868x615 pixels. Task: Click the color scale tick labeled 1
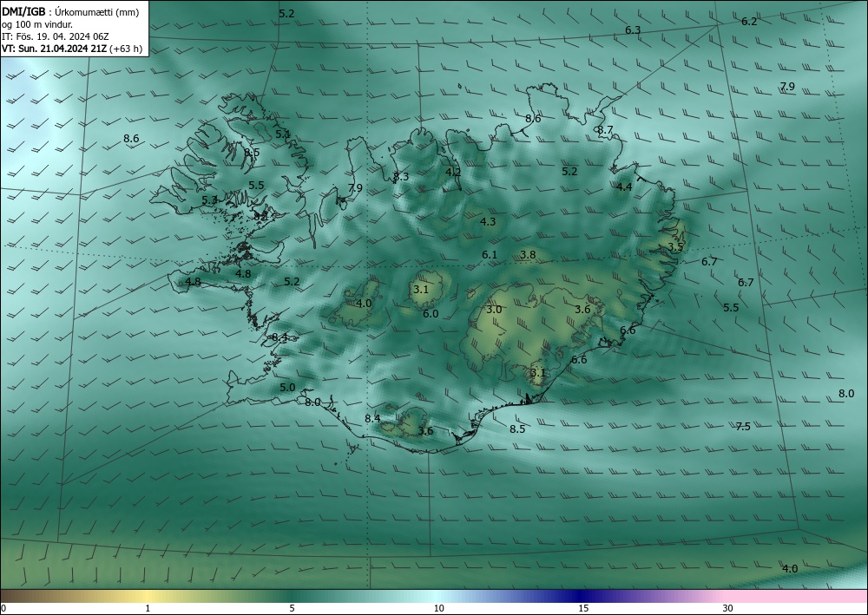pyautogui.click(x=148, y=608)
